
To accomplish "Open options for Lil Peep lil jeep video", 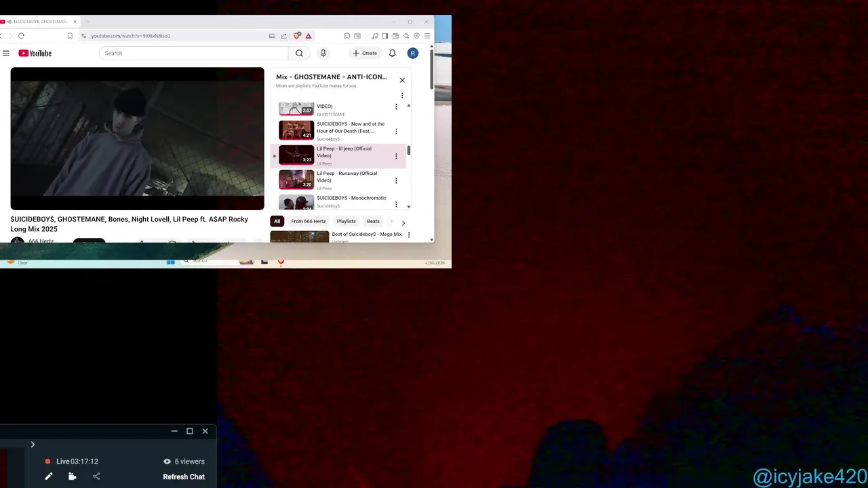I will pyautogui.click(x=396, y=156).
